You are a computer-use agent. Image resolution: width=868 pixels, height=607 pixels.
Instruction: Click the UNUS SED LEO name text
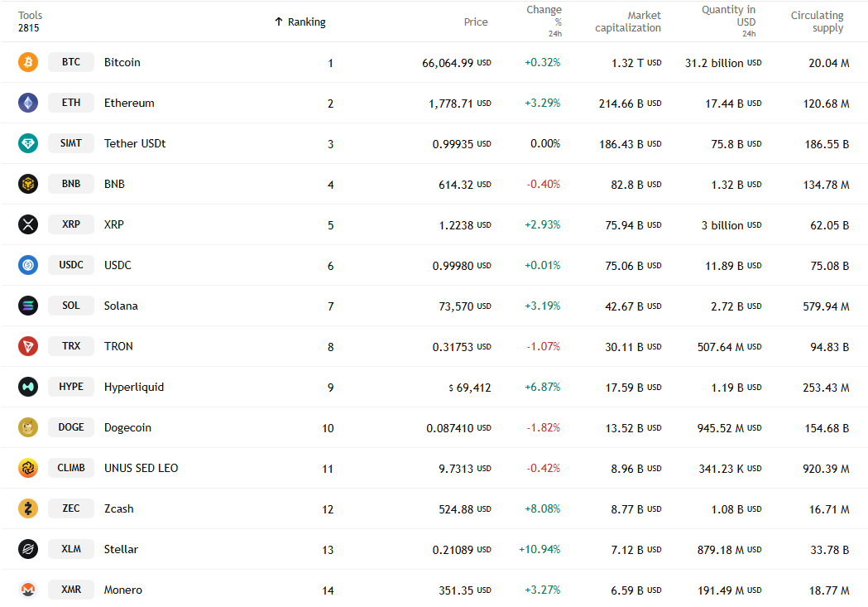(x=141, y=468)
